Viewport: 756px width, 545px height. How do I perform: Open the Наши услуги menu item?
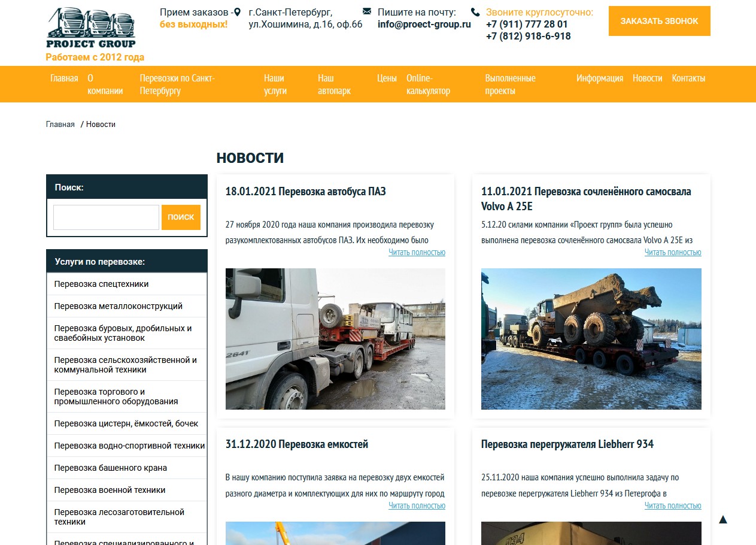pyautogui.click(x=275, y=84)
